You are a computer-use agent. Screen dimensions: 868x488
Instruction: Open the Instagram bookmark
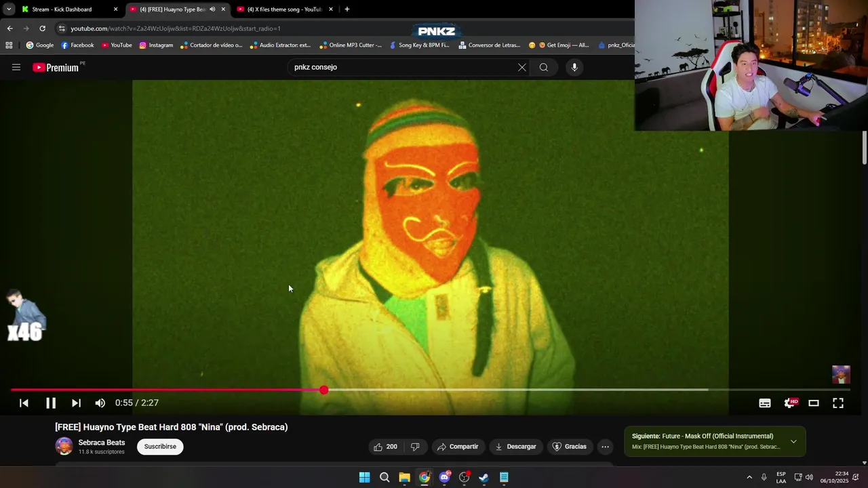156,45
